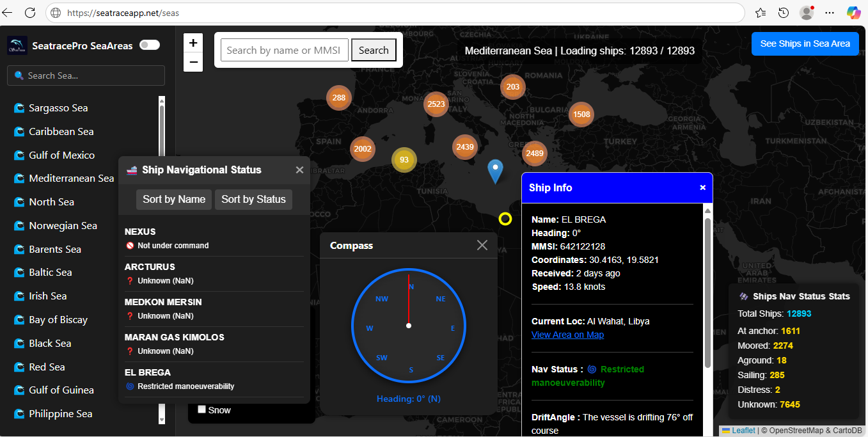Open the 2002 ship cluster marker
Screen dimensions: 868x437
(363, 148)
